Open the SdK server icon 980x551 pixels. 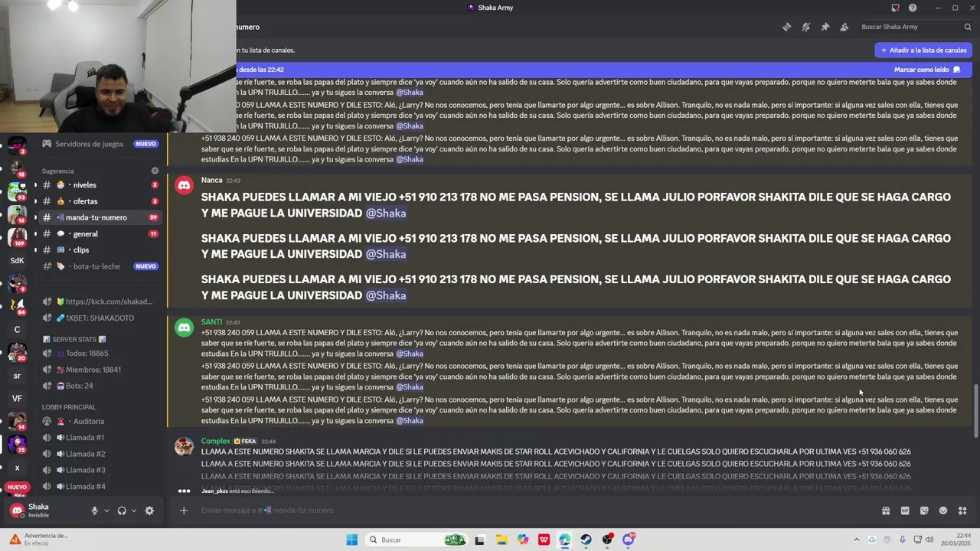17,260
